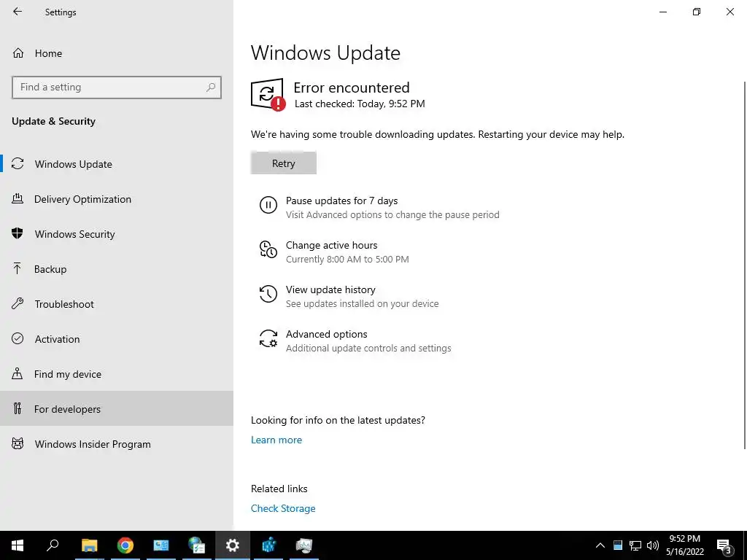This screenshot has height=560, width=747.
Task: Click the Windows Start button
Action: (18, 545)
